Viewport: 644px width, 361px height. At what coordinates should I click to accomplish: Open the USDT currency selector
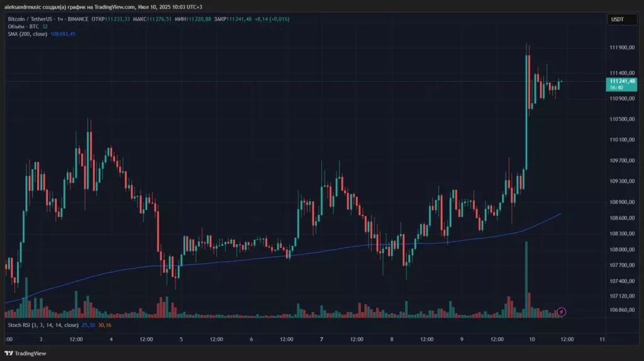pos(622,19)
